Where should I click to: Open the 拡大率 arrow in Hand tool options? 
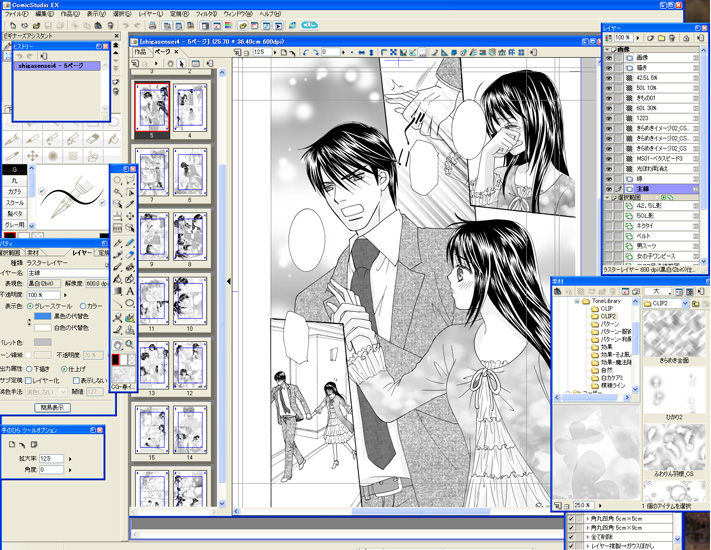70,459
